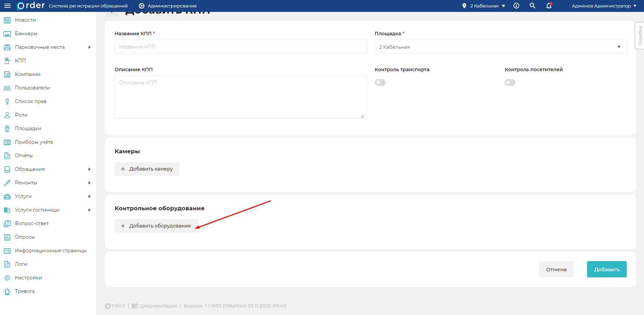Image resolution: width=644 pixels, height=315 pixels.
Task: Click the Ремонты wrench icon
Action: (7, 183)
